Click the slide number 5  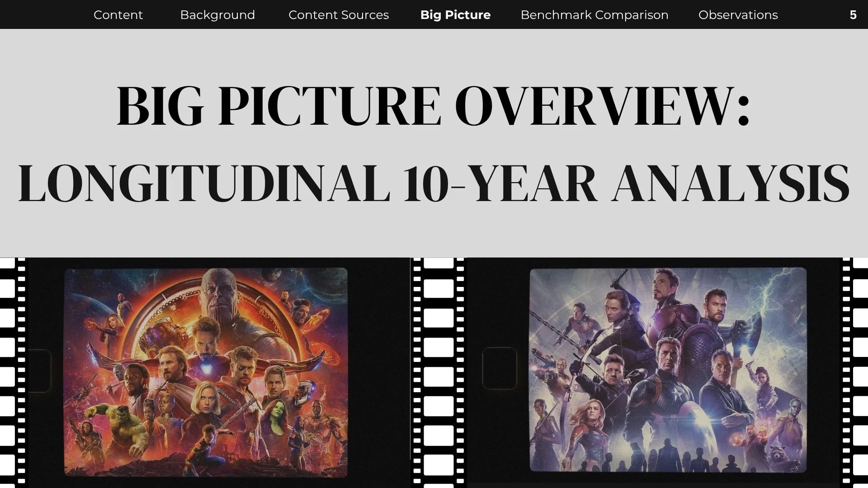(x=853, y=15)
